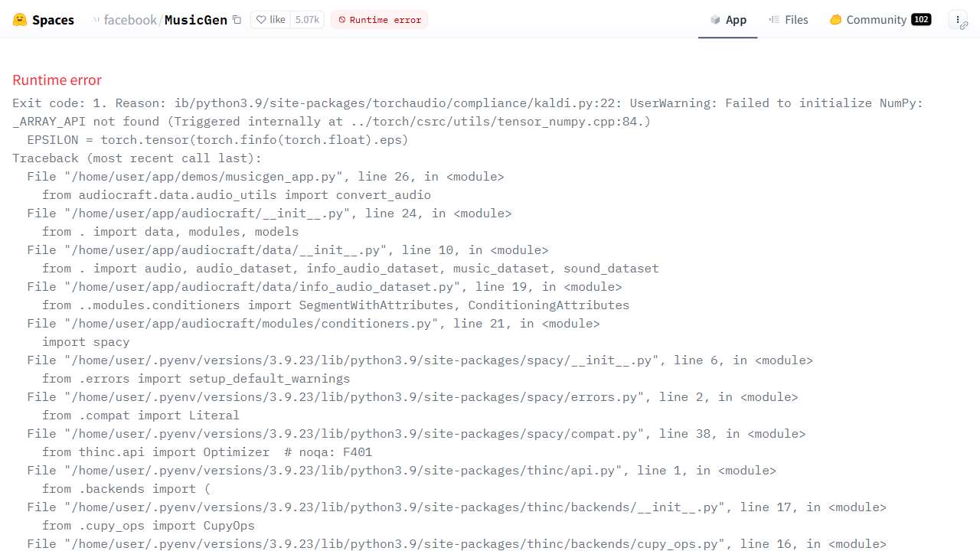Click the 102 discussions count badge
The height and width of the screenshot is (551, 980).
pos(921,20)
